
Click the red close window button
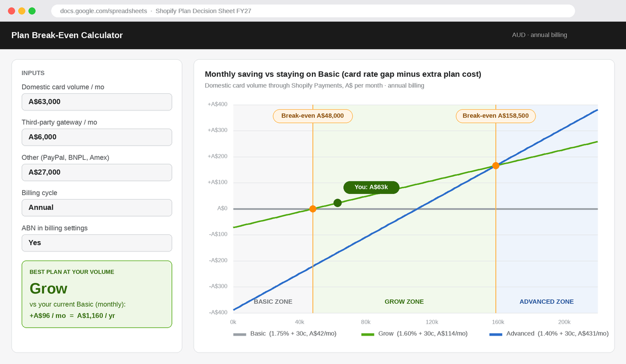click(x=11, y=11)
